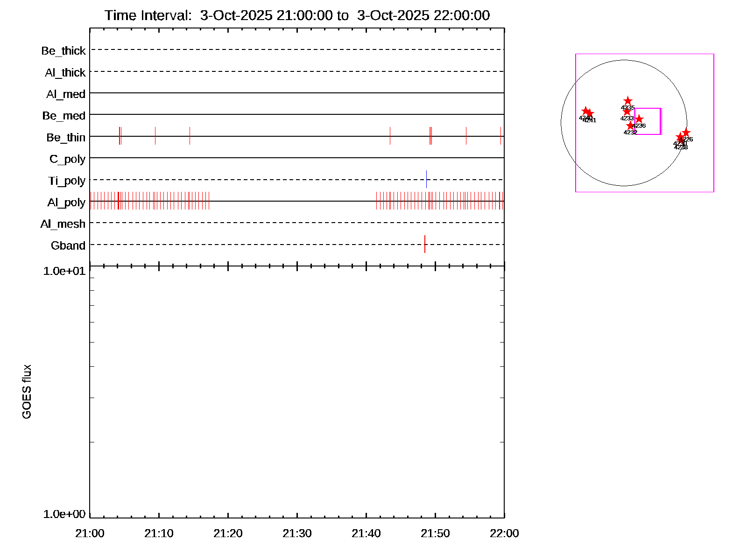Viewport: 747px width, 560px height.
Task: Select the Ti_poly exposure tick mark
Action: pos(426,179)
